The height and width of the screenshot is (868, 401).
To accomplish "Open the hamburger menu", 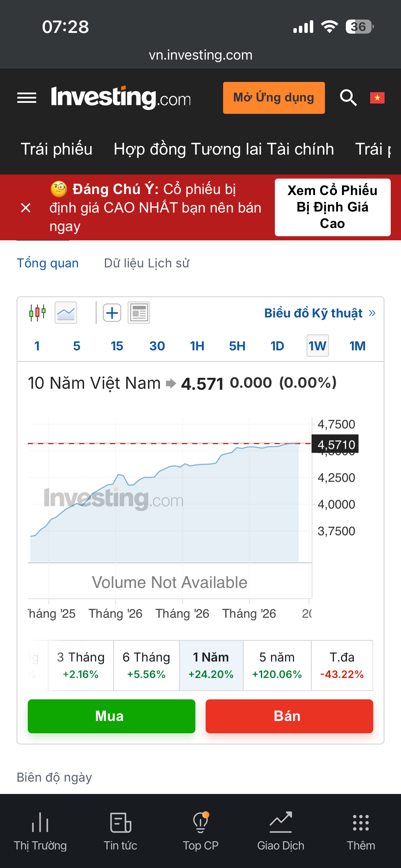I will (27, 98).
